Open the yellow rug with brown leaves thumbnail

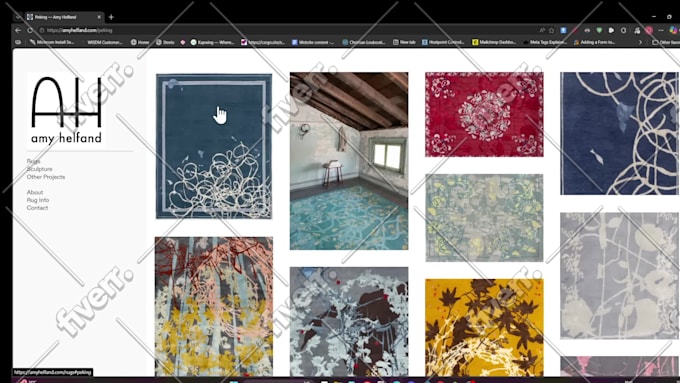click(484, 327)
